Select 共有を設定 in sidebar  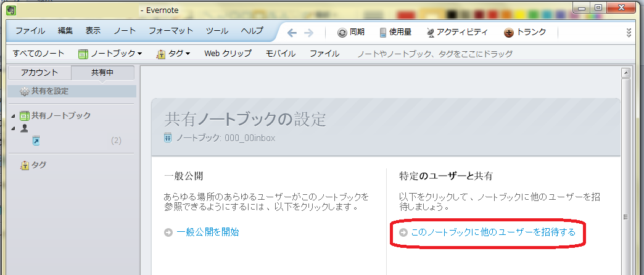click(72, 91)
